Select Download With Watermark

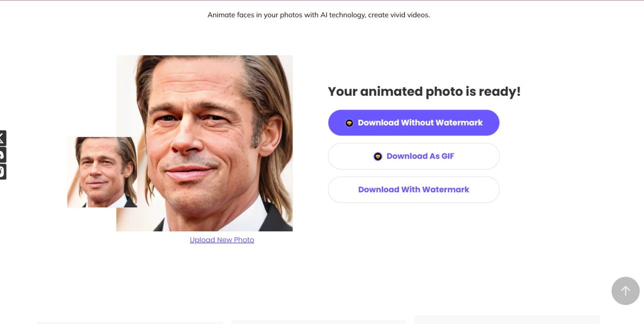(x=413, y=189)
